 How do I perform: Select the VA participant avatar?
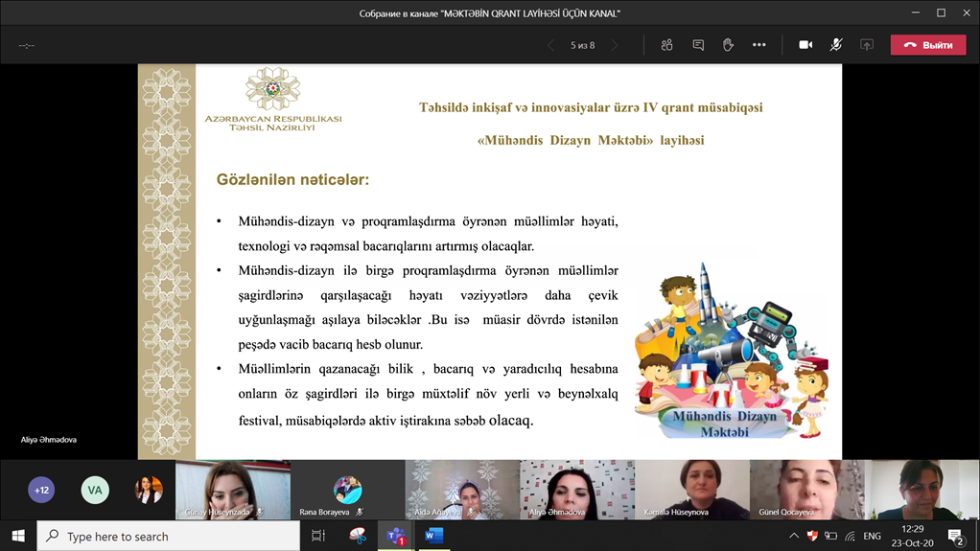[95, 490]
